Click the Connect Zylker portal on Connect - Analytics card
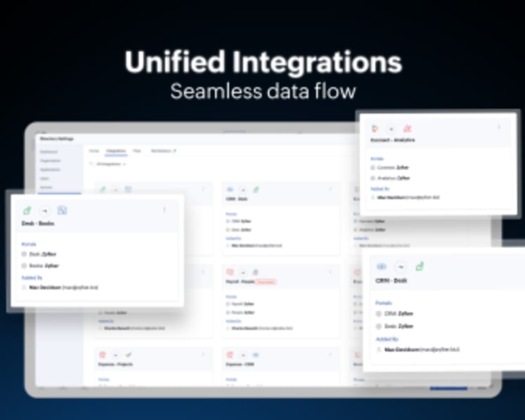This screenshot has width=525, height=420. pyautogui.click(x=390, y=167)
